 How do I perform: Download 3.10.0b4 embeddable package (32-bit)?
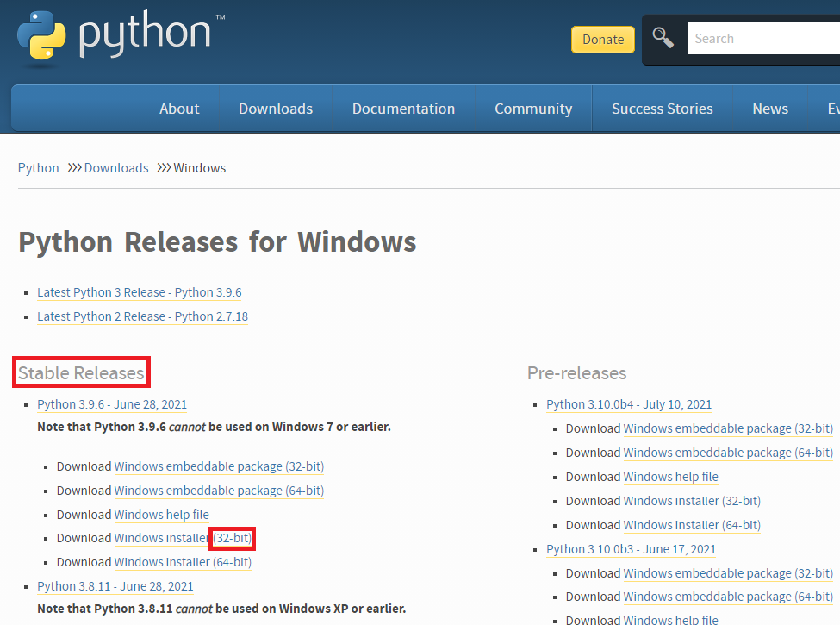728,428
